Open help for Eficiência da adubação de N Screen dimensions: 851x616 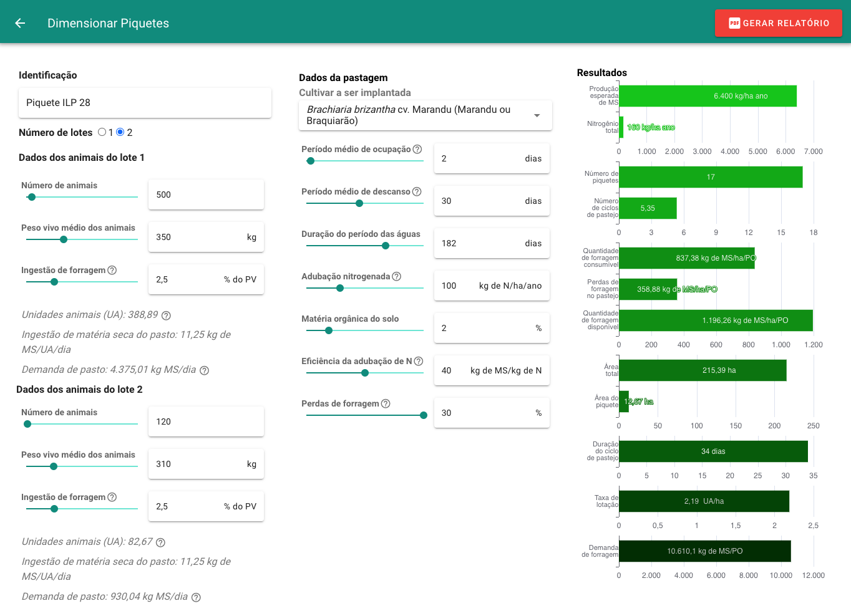click(x=419, y=361)
